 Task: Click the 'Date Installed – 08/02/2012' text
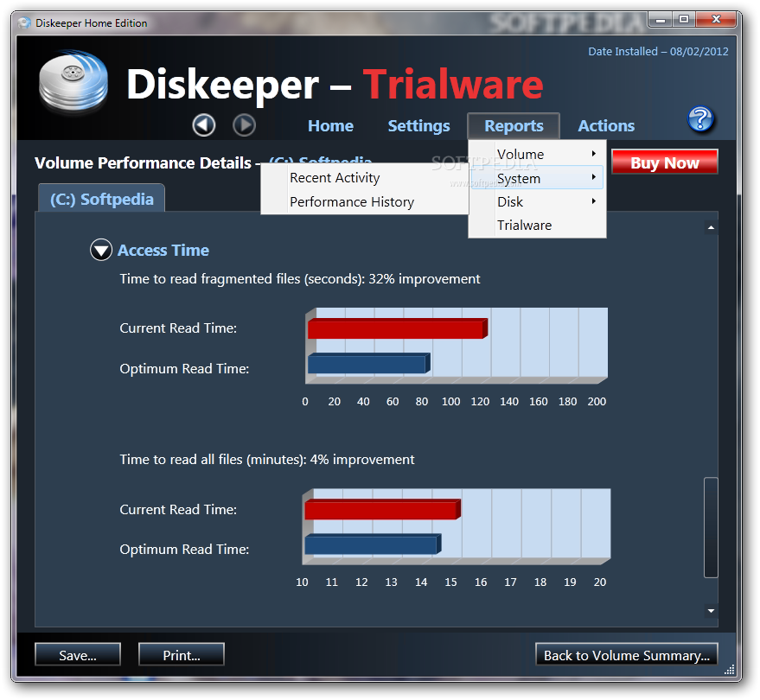[658, 51]
